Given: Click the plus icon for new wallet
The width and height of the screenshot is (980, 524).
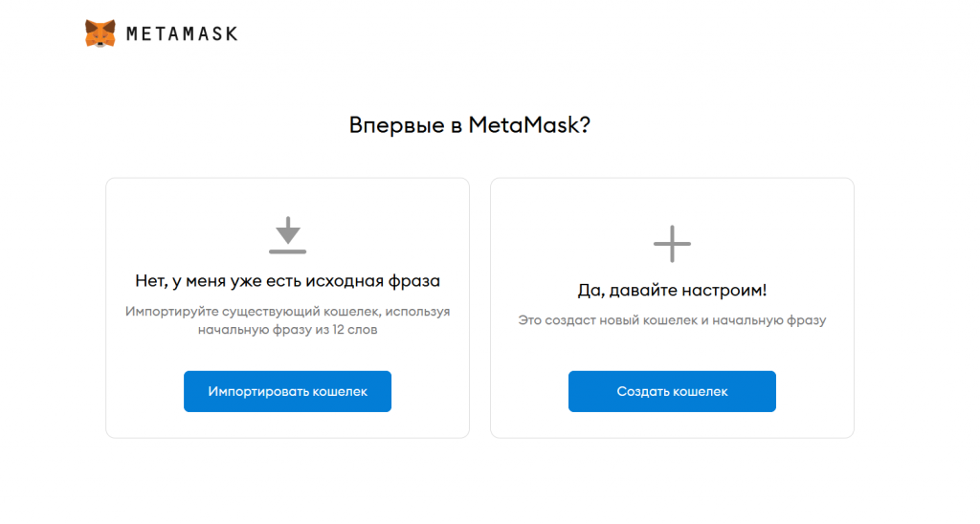Looking at the screenshot, I should tap(672, 244).
